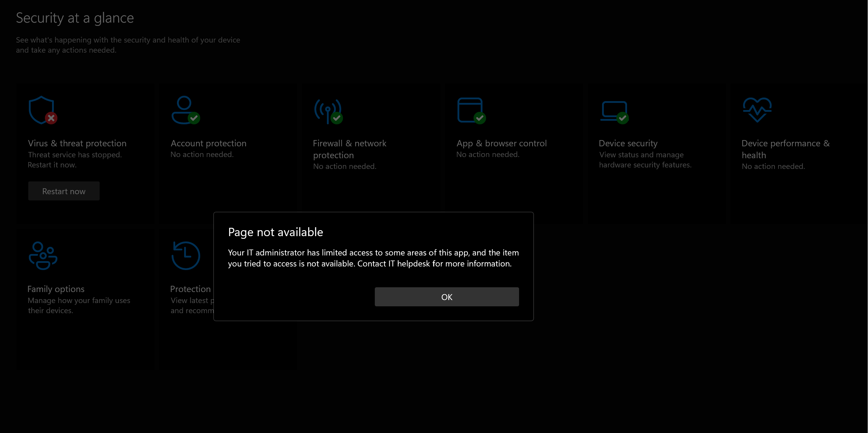Select the App & browser control title
The height and width of the screenshot is (433, 868).
(x=502, y=143)
